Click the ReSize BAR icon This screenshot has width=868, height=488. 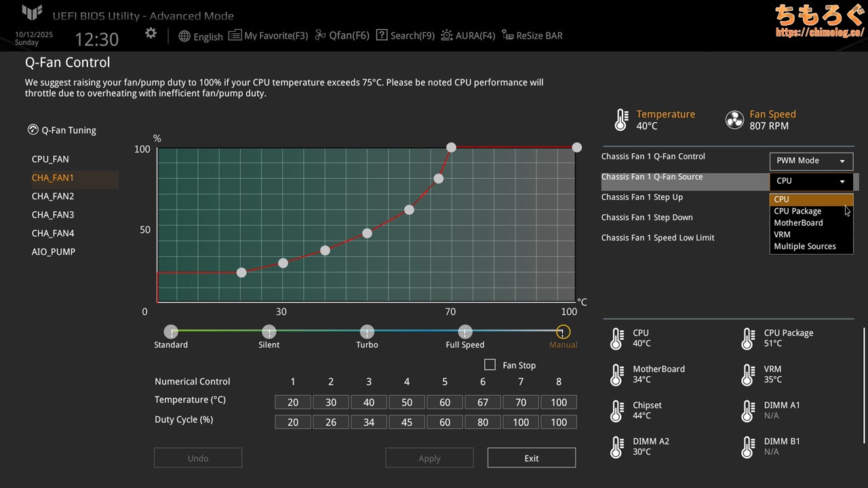(x=507, y=35)
